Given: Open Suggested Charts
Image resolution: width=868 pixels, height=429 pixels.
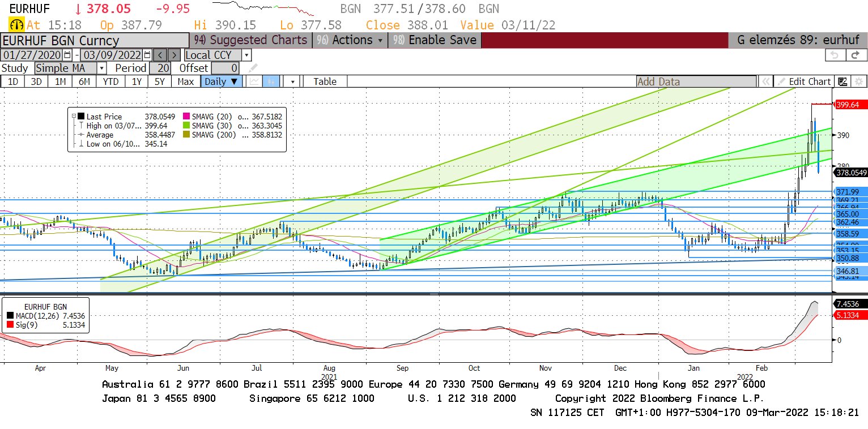Looking at the screenshot, I should pos(251,40).
